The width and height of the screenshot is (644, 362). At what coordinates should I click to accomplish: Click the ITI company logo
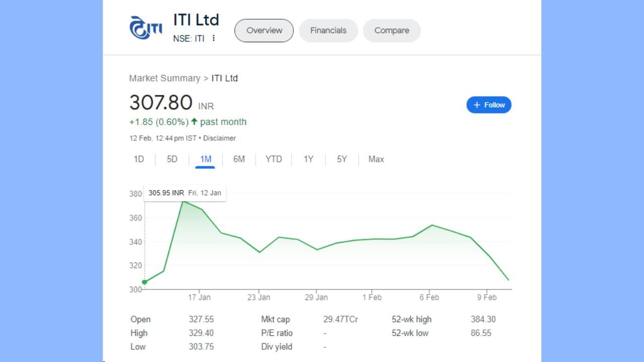pyautogui.click(x=146, y=28)
